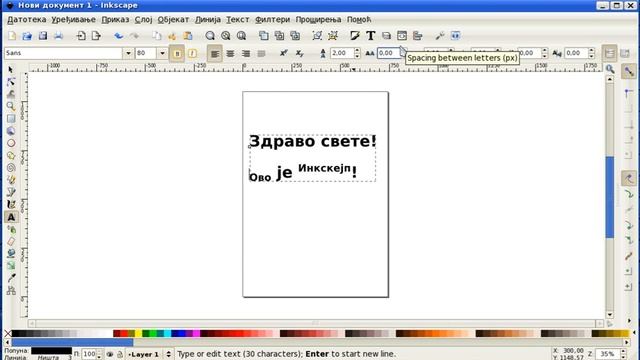640x360 pixels.
Task: Select the Connector tool
Action: [x=11, y=290]
